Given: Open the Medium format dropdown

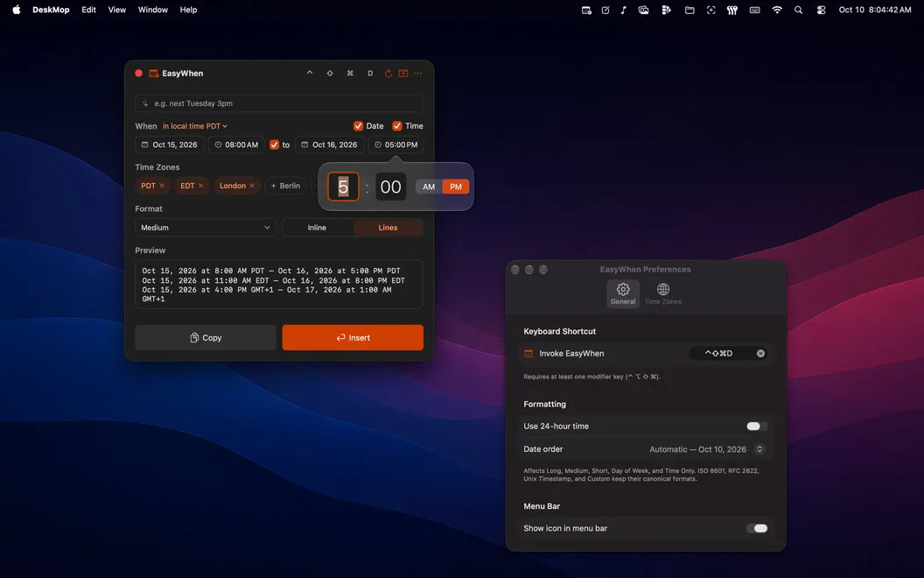Looking at the screenshot, I should pyautogui.click(x=206, y=228).
